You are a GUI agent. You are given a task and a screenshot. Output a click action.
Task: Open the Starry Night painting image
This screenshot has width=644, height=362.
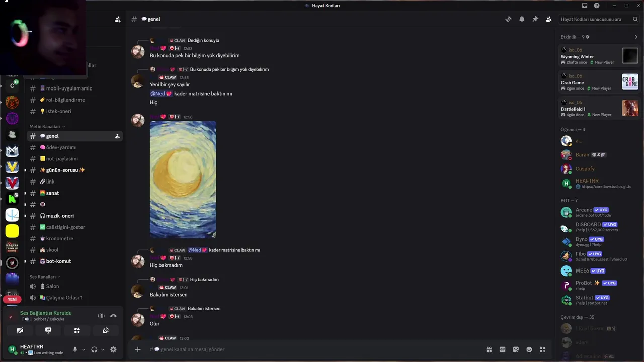coord(183,179)
